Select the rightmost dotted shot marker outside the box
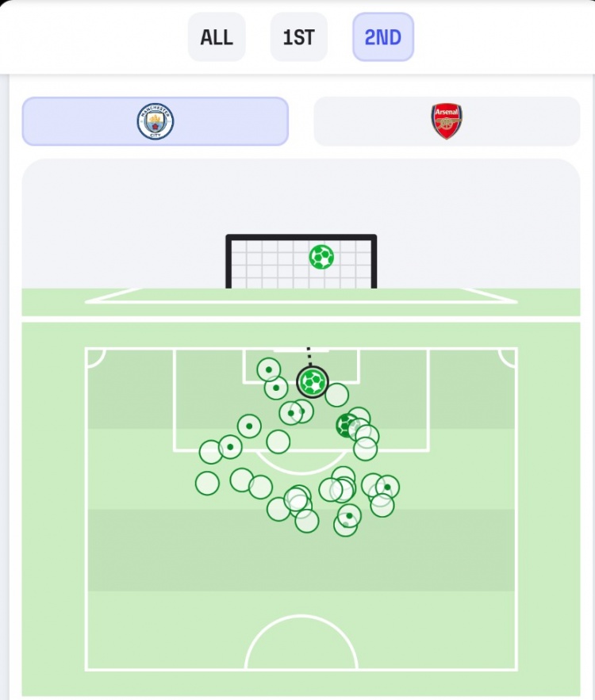The image size is (595, 700). [x=387, y=487]
